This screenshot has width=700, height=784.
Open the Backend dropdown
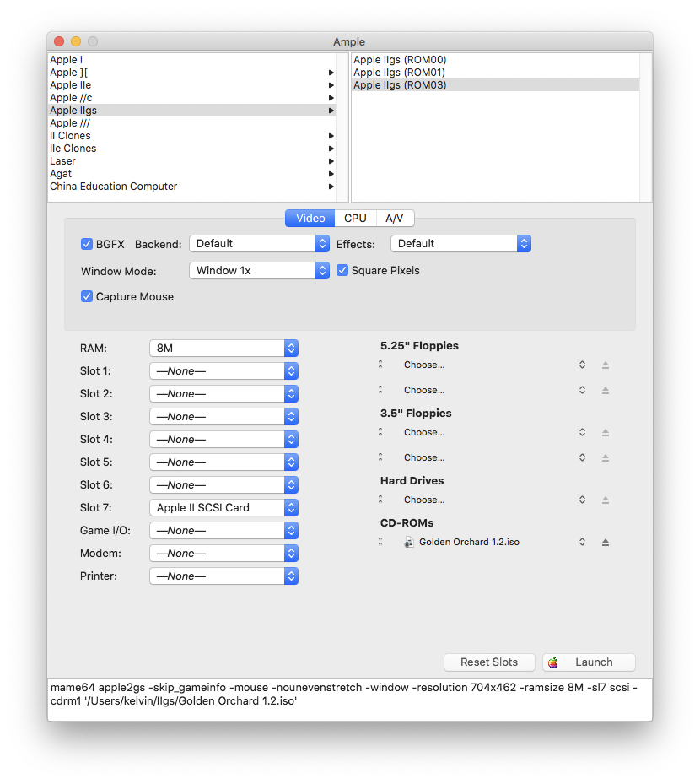click(259, 244)
